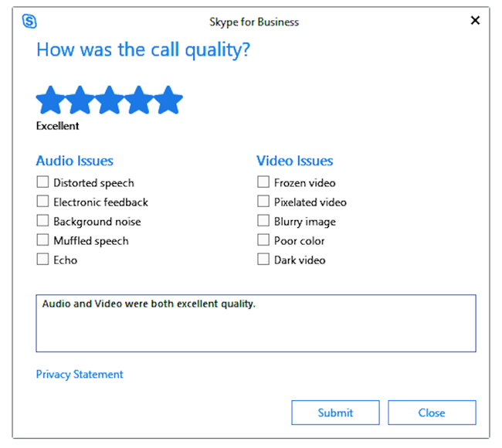Select the first rating star
Viewport: 502px width, 448px height.
tap(50, 100)
